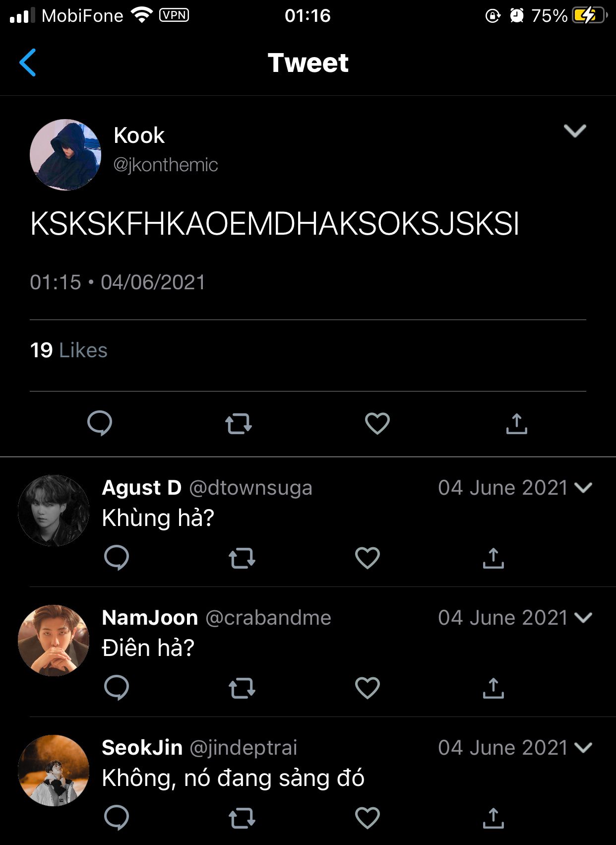The height and width of the screenshot is (845, 616).
Task: Reply to Kook's main tweet
Action: point(100,424)
